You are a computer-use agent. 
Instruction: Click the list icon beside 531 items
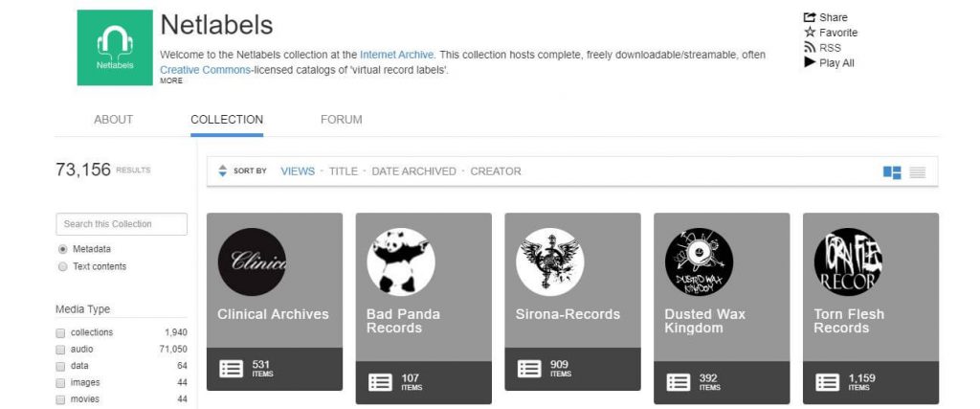(232, 369)
